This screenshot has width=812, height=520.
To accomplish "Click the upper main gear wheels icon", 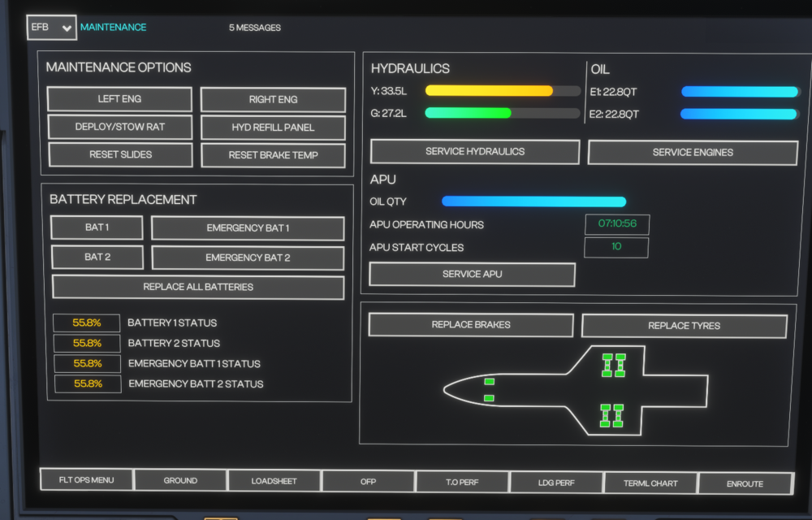I will (x=613, y=365).
